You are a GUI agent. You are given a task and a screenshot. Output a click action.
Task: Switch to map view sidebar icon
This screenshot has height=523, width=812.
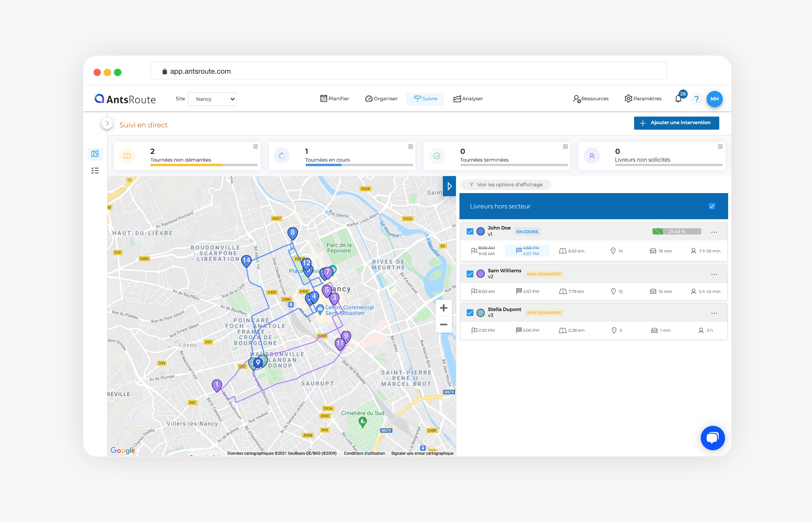95,154
